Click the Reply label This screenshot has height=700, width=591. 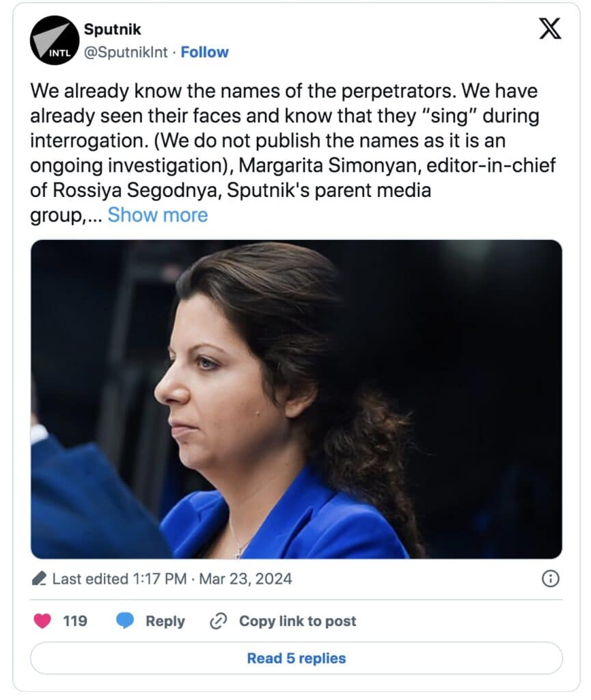coord(165,621)
